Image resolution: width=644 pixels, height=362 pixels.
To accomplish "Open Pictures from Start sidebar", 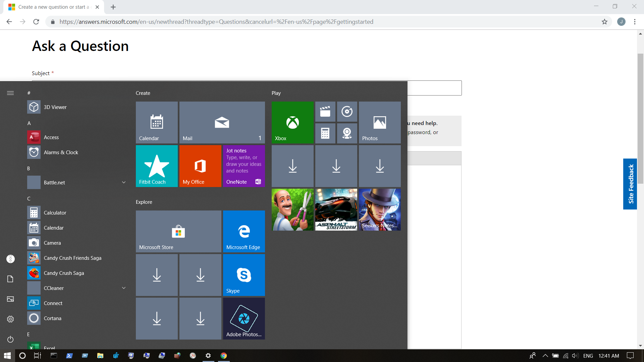I will pyautogui.click(x=10, y=299).
